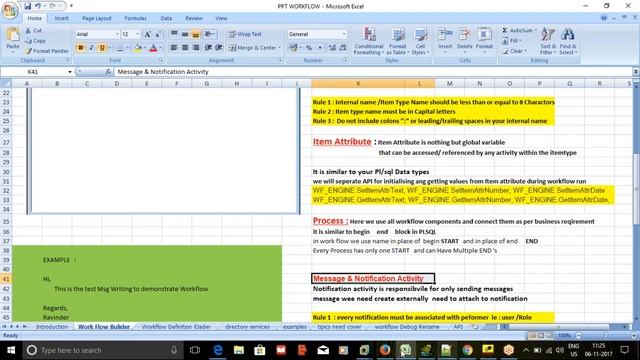Click the taskbar search box
Image resolution: width=640 pixels, height=360 pixels.
pyautogui.click(x=103, y=350)
